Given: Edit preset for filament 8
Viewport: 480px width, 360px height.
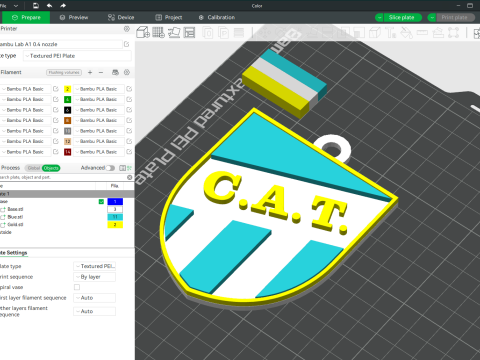Looking at the screenshot, I should click(129, 120).
